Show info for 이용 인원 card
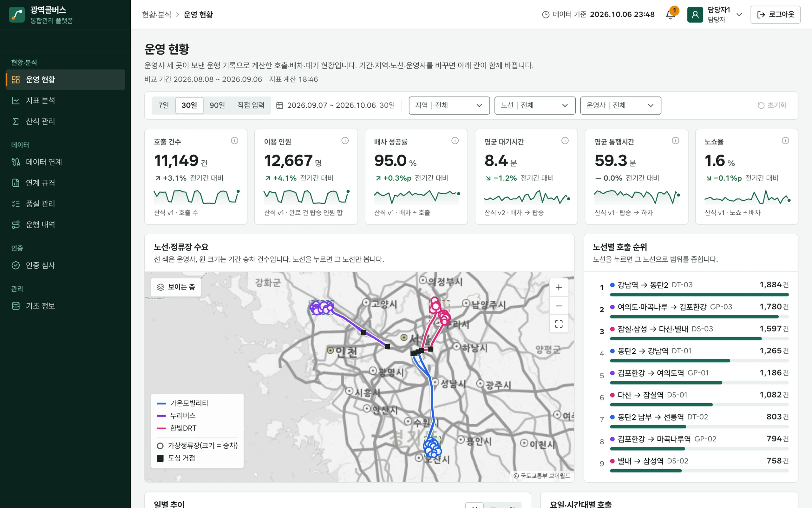 [x=345, y=140]
